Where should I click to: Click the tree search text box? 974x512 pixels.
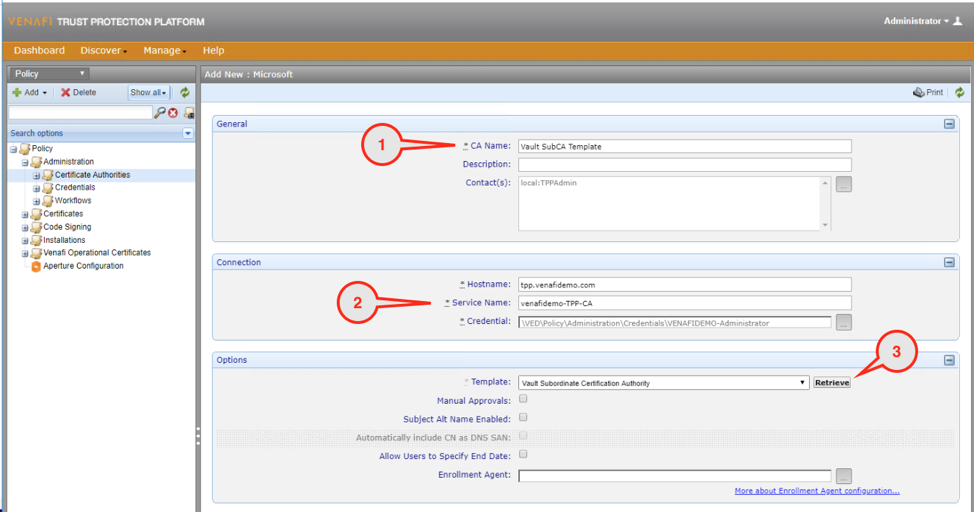[x=80, y=112]
